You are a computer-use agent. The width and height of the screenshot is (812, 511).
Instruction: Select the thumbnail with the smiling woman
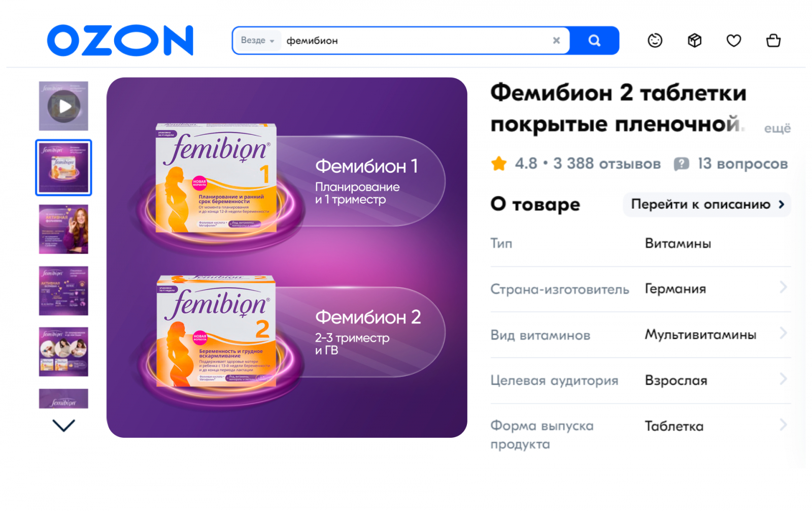63,229
